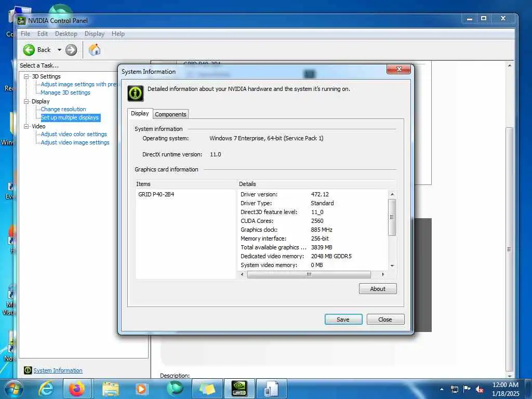Click the network tray icon
The width and height of the screenshot is (532, 399).
tap(454, 389)
